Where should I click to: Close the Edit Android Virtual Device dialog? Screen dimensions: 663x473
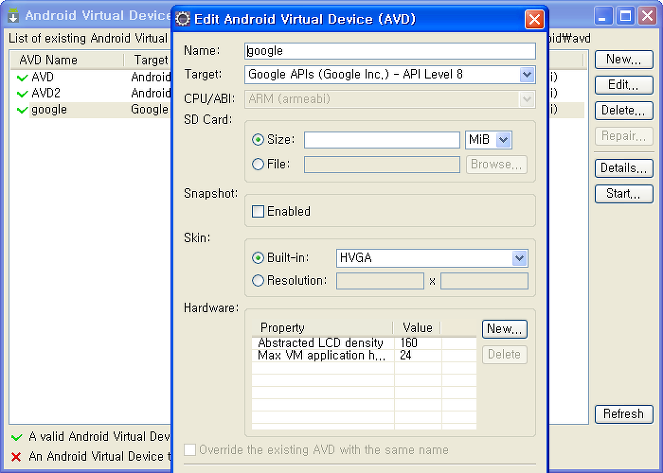[x=534, y=19]
